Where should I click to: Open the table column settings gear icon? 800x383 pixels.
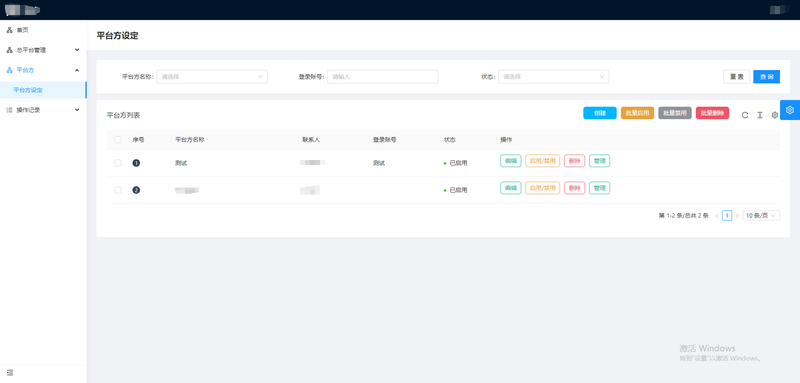(x=774, y=115)
